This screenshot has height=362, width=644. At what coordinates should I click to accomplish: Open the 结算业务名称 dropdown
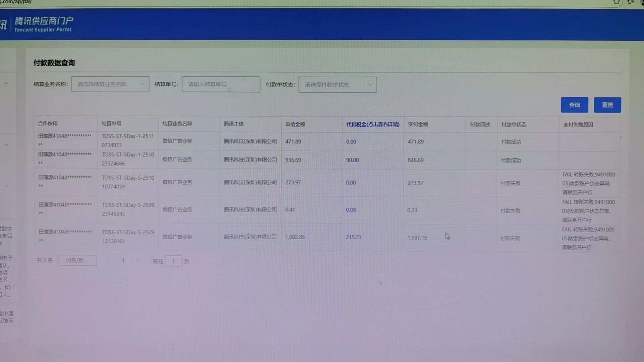pos(110,84)
